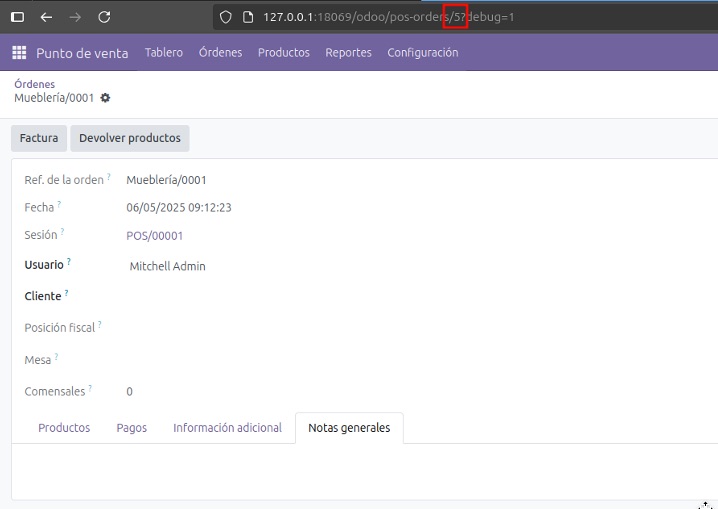Open the POS/00001 session link
The image size is (718, 509).
[x=155, y=236]
